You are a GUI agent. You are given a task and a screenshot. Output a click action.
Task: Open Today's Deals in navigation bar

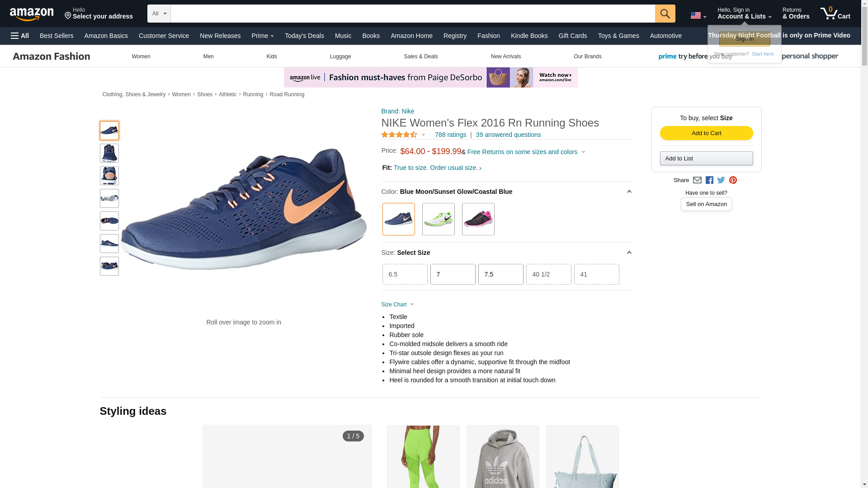(304, 36)
